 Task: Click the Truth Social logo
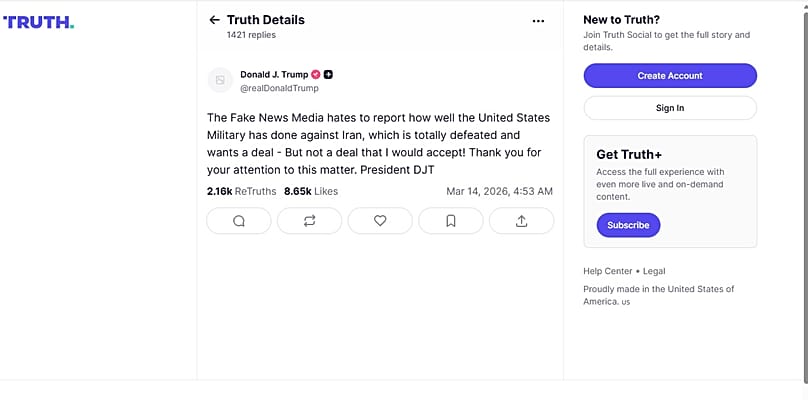pos(39,22)
